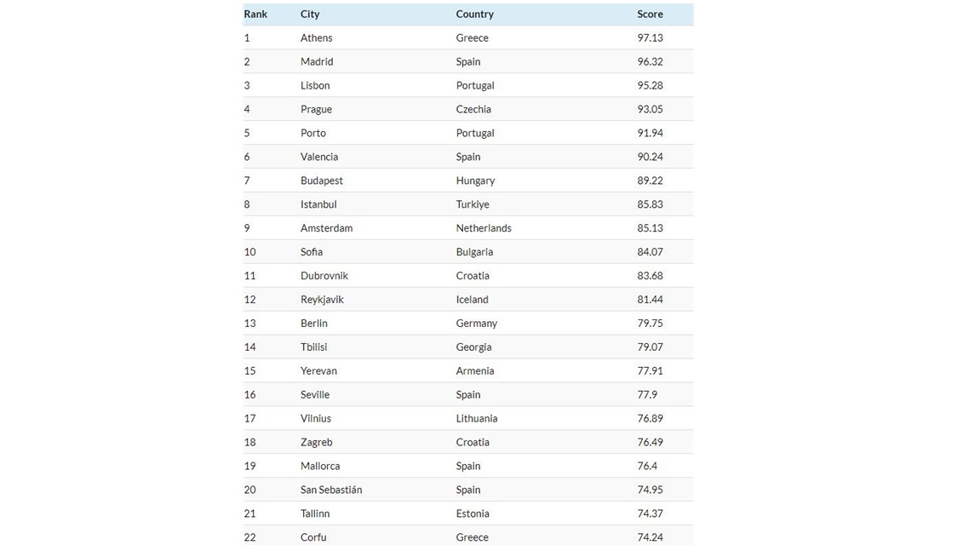Click the Sofia score 84.07
The height and width of the screenshot is (545, 980).
[650, 251]
